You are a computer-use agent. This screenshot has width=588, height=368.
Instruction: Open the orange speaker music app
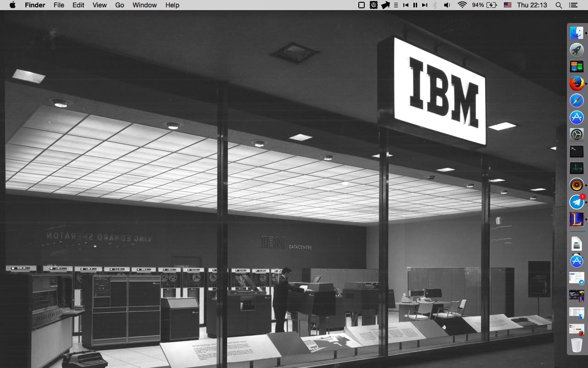[577, 185]
